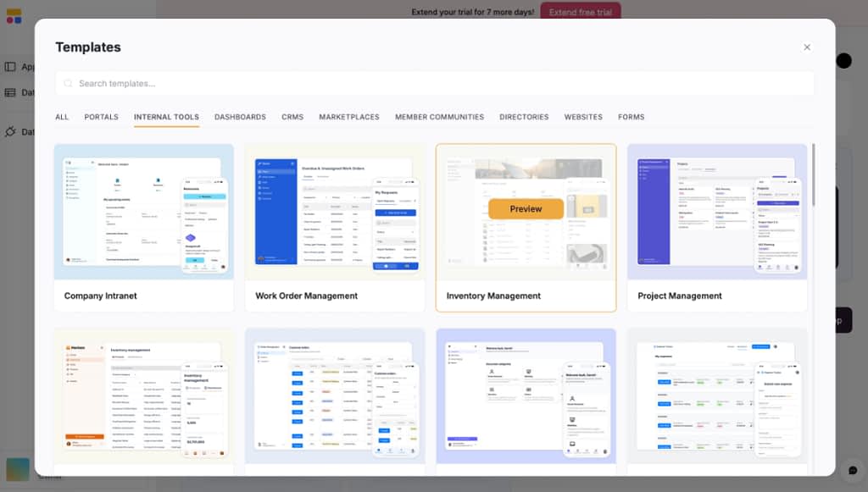Click the plug integrations sidebar icon

(10, 131)
